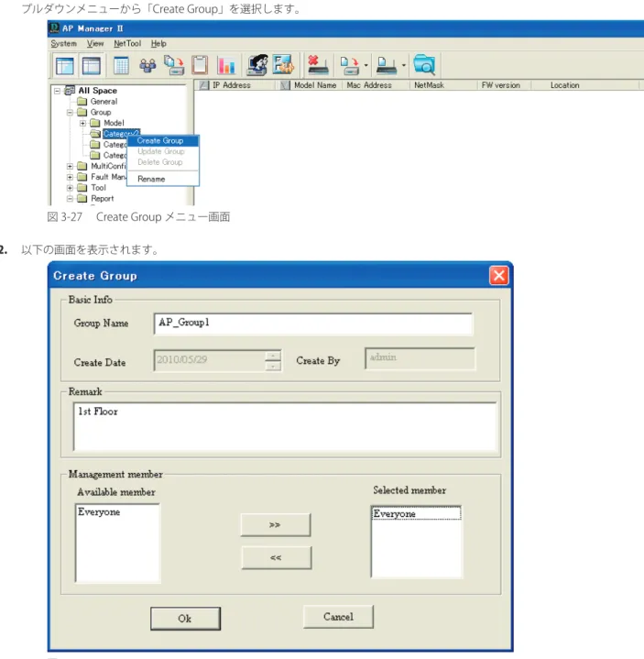Open the System menu
The height and width of the screenshot is (659, 644).
click(x=64, y=44)
